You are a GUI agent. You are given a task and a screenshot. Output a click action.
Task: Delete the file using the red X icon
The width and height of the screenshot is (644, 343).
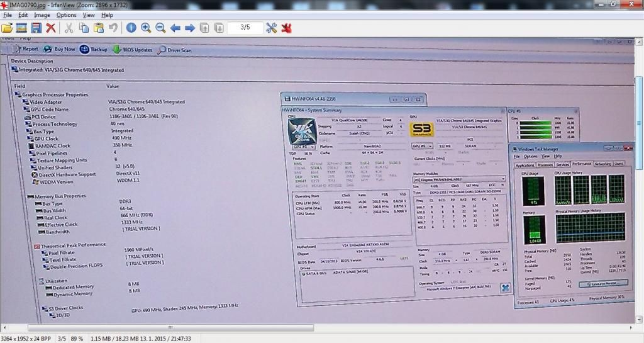coord(50,28)
